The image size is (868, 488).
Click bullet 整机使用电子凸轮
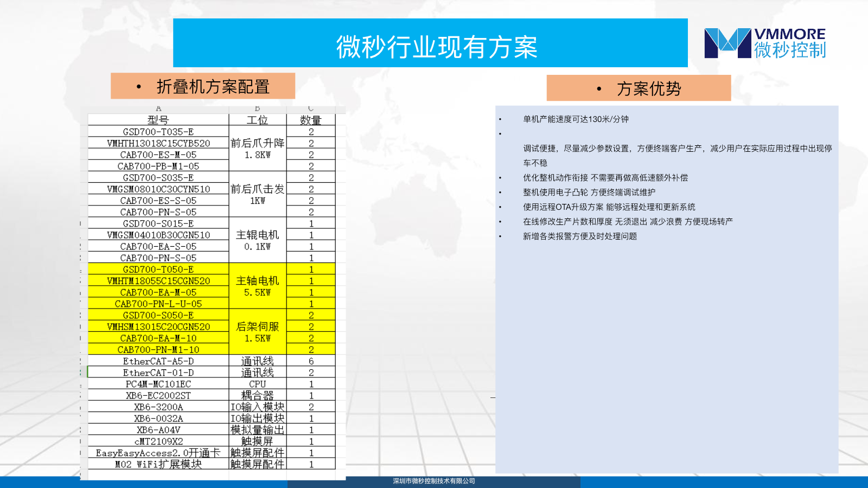(589, 192)
